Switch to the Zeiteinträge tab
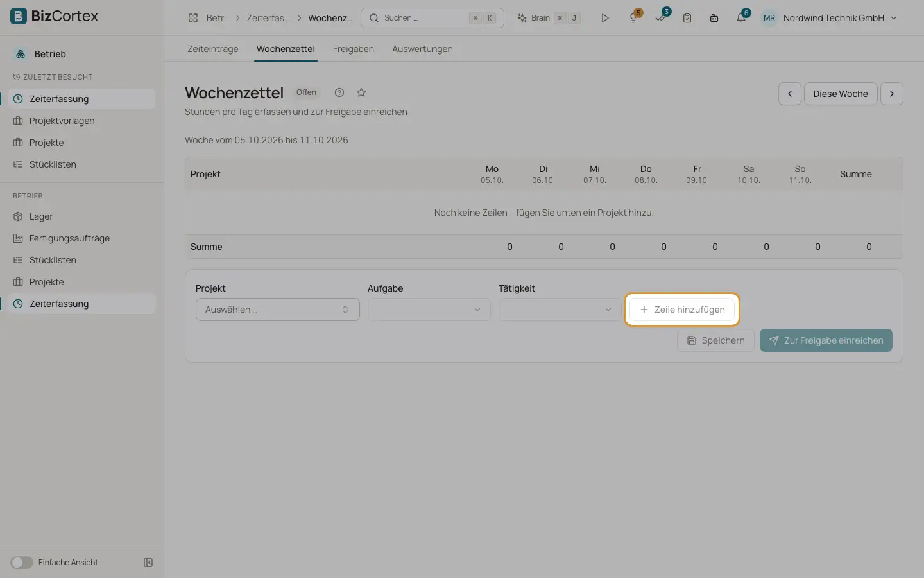 (x=213, y=49)
